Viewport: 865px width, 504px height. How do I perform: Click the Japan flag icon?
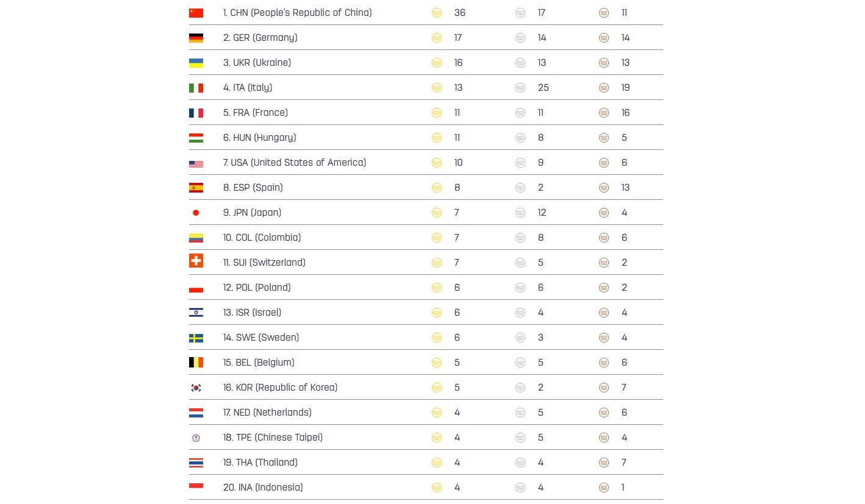pyautogui.click(x=196, y=213)
